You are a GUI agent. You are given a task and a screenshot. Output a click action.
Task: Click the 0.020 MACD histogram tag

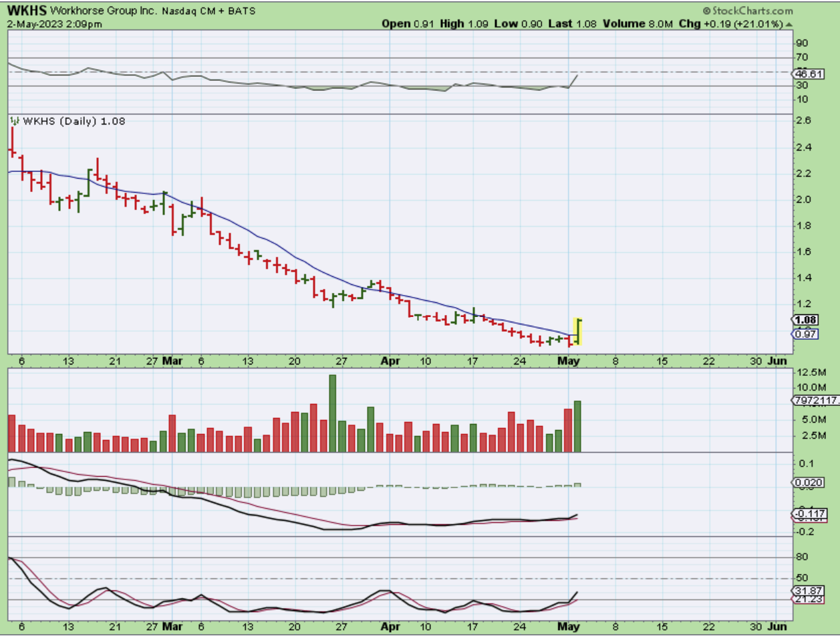(x=809, y=483)
